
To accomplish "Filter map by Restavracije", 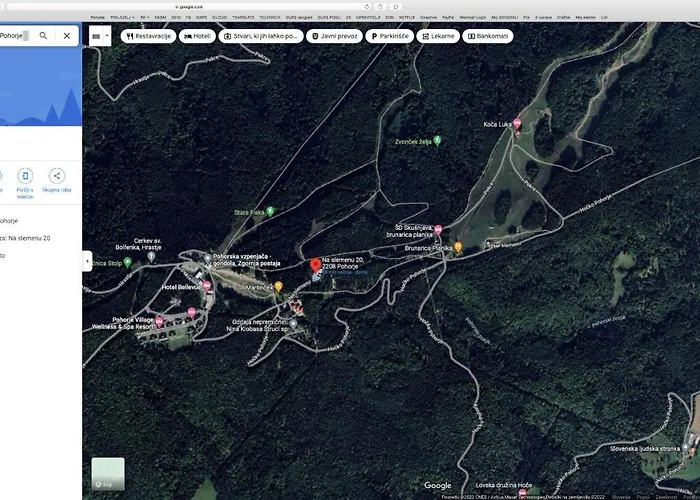I will 148,36.
